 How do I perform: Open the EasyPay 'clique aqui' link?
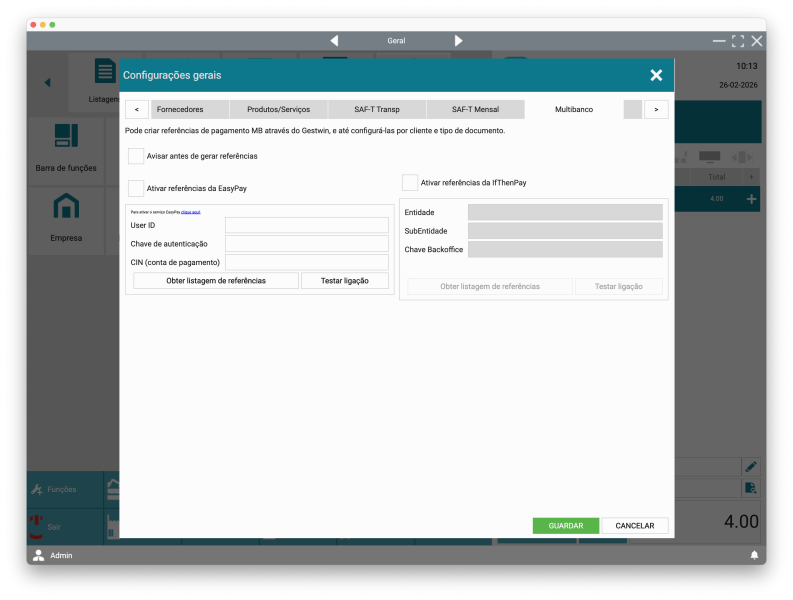tap(191, 212)
